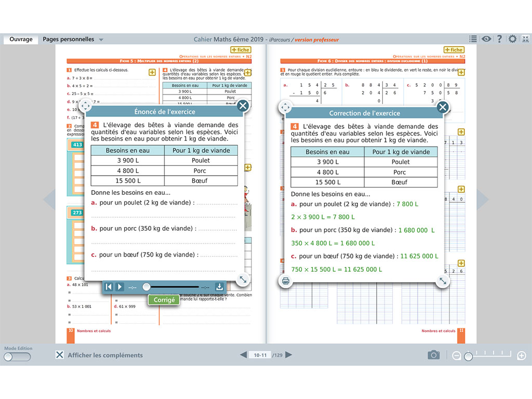
Task: Open settings gear in top toolbar
Action: [x=513, y=39]
